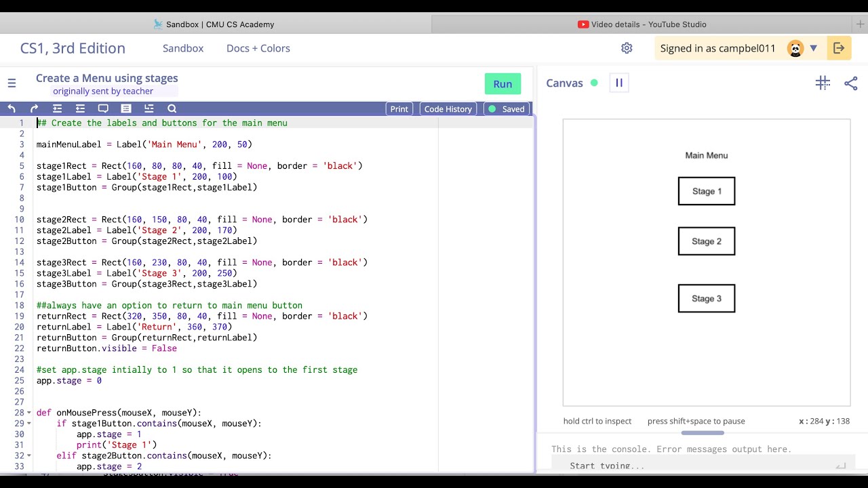
Task: Click line 18 'always have an option' comment
Action: pyautogui.click(x=170, y=306)
